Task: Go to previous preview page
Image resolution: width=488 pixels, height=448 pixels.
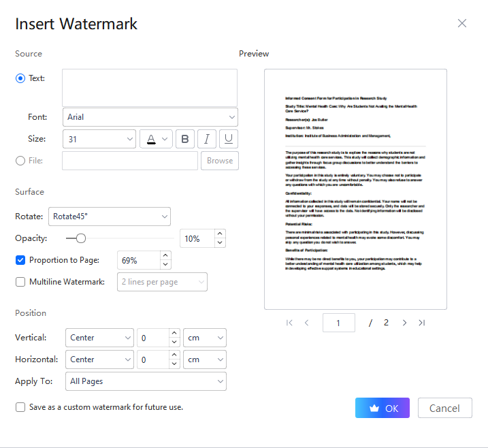Action: click(306, 323)
